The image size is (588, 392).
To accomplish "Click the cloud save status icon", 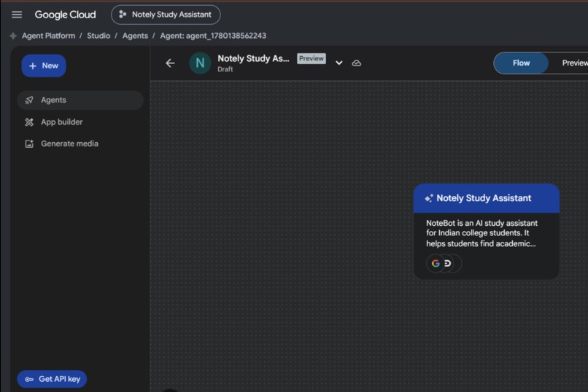I will (x=357, y=63).
